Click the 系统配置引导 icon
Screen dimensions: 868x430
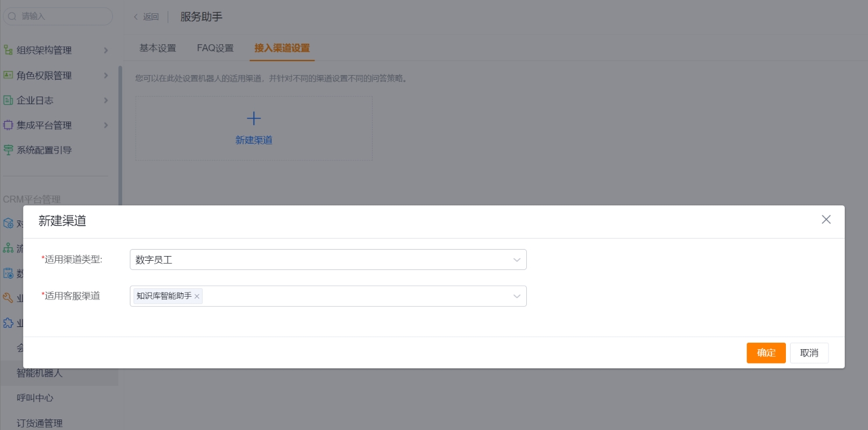tap(8, 150)
